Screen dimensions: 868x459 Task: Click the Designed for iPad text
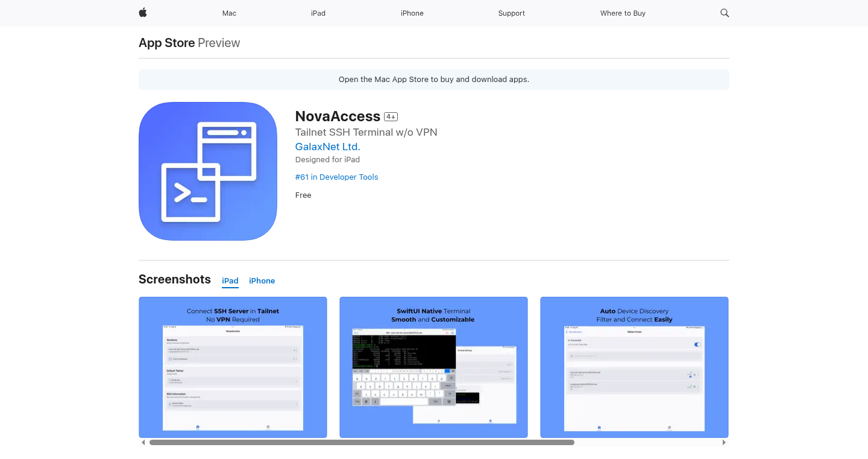pyautogui.click(x=327, y=160)
